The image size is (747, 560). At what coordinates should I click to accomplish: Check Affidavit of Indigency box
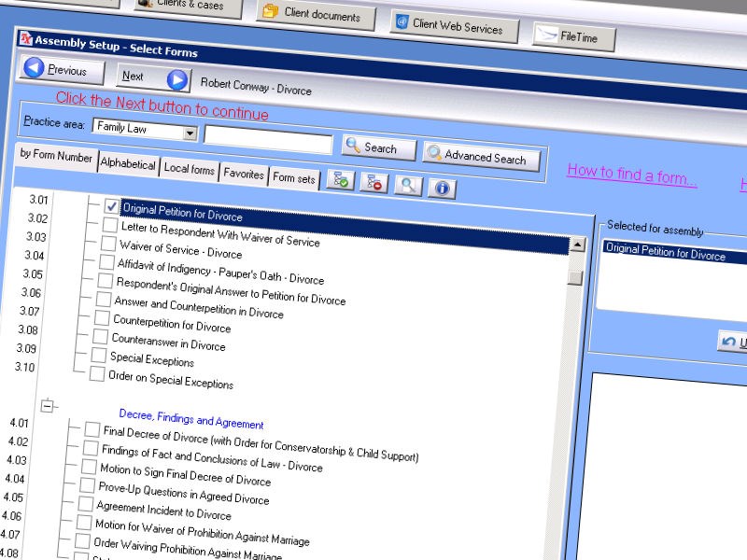pyautogui.click(x=106, y=262)
